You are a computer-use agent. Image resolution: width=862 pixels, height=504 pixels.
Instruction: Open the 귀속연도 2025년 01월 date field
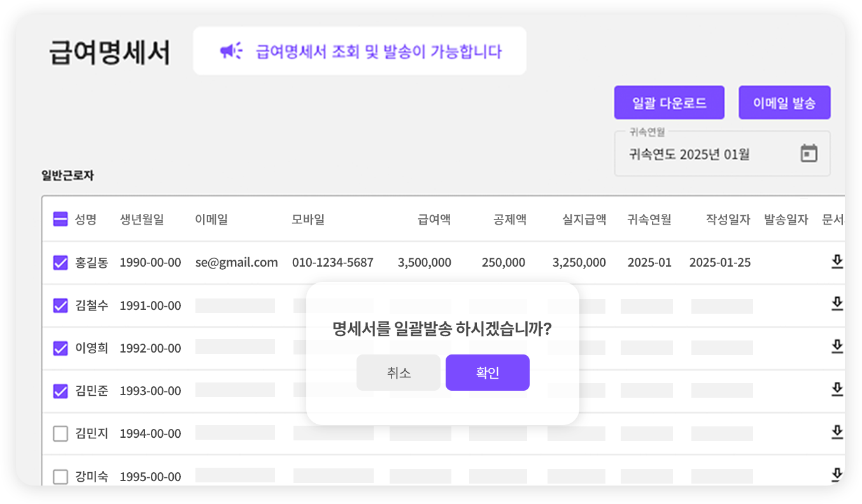[x=722, y=153]
